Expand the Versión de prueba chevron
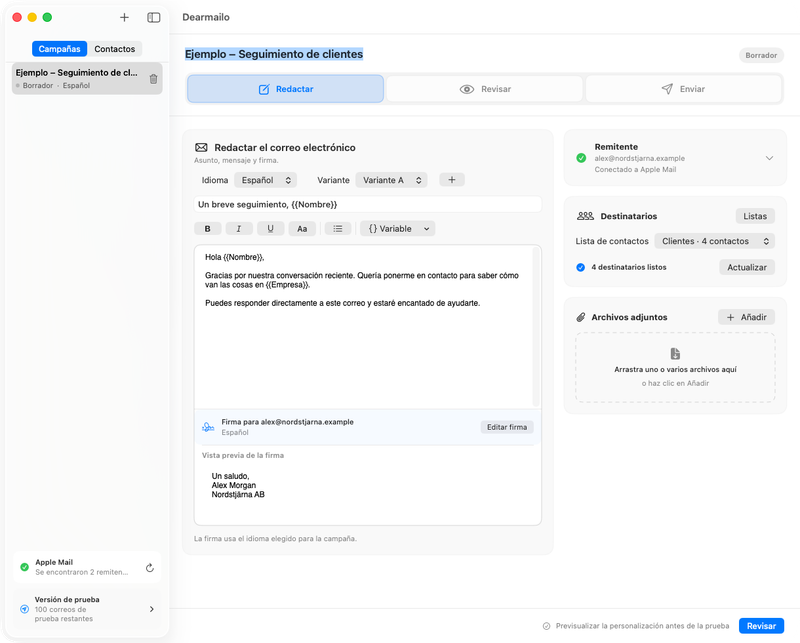Image resolution: width=800 pixels, height=643 pixels. (x=152, y=609)
